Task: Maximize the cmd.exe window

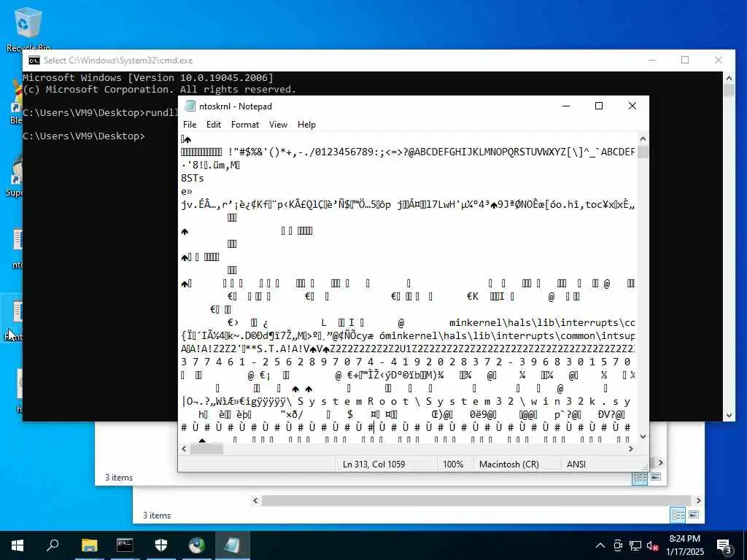Action: tap(685, 60)
